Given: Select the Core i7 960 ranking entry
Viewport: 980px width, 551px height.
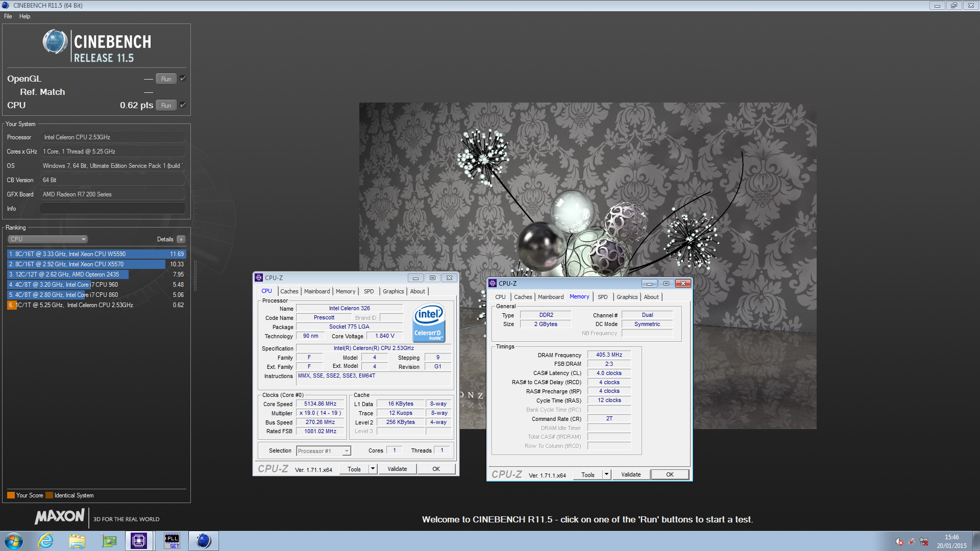Looking at the screenshot, I should coord(96,285).
